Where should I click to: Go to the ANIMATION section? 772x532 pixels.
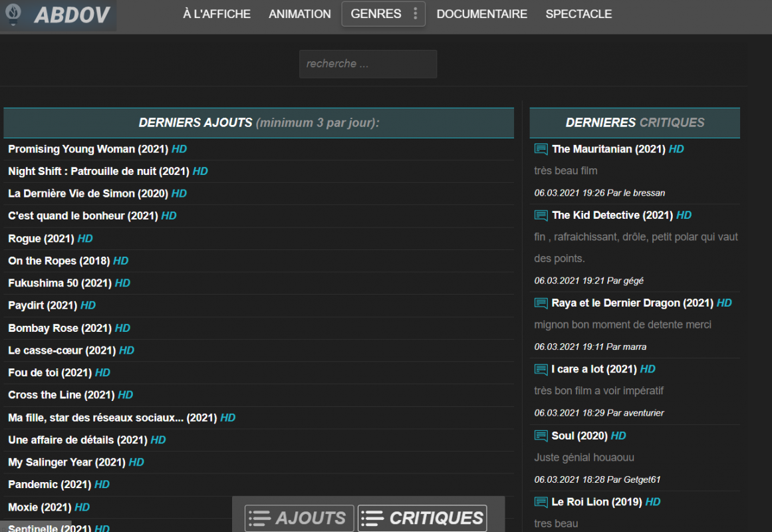(x=300, y=14)
